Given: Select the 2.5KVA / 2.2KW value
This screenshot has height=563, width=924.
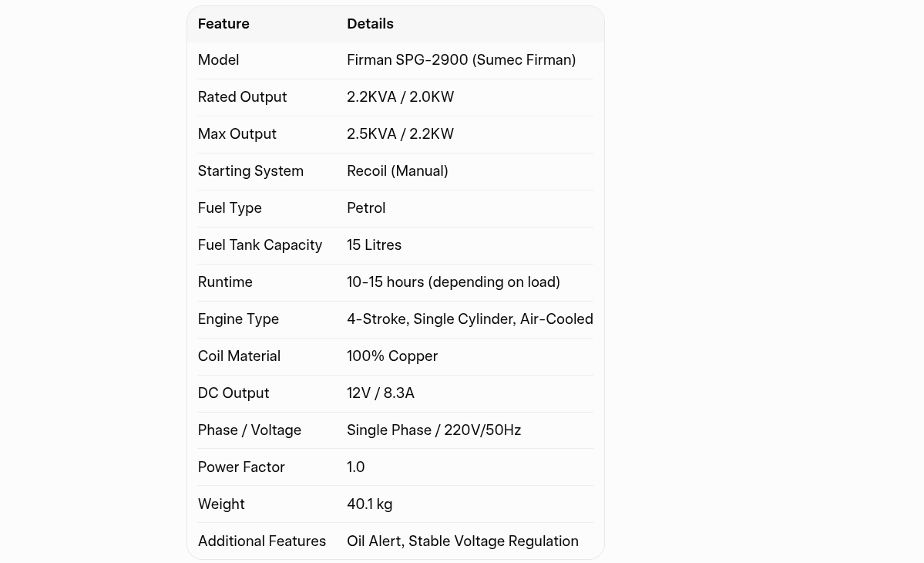Looking at the screenshot, I should coord(400,134).
